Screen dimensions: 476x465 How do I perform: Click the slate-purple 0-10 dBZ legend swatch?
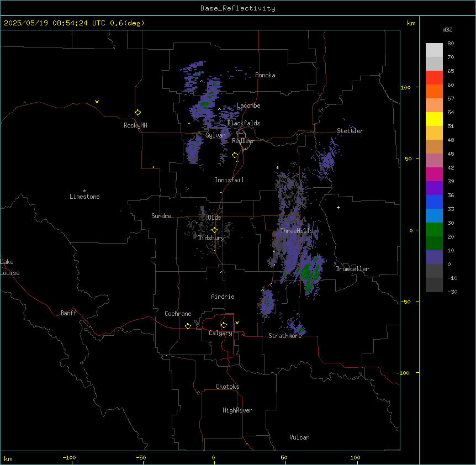point(434,257)
